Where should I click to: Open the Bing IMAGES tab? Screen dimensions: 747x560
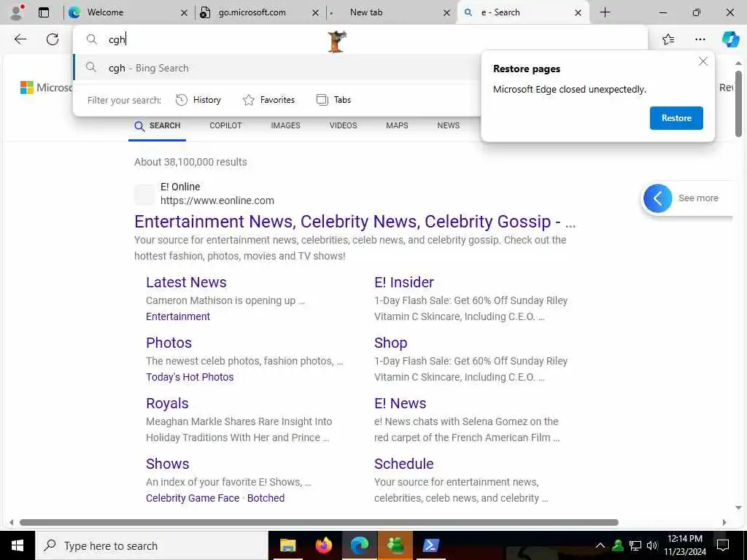[x=285, y=125]
